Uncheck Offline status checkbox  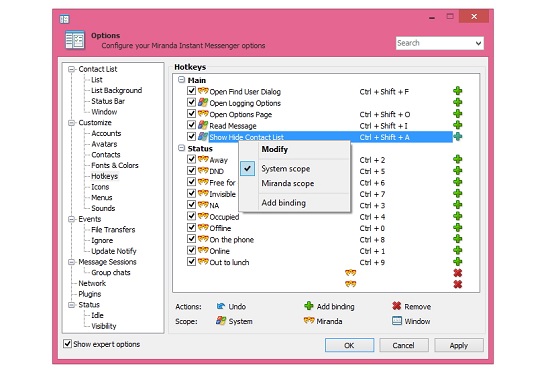(191, 228)
